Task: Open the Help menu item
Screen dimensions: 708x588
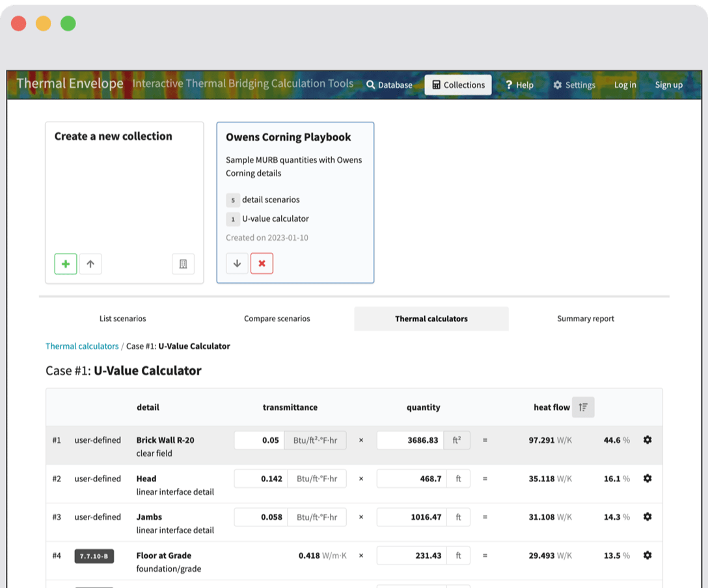Action: 519,85
